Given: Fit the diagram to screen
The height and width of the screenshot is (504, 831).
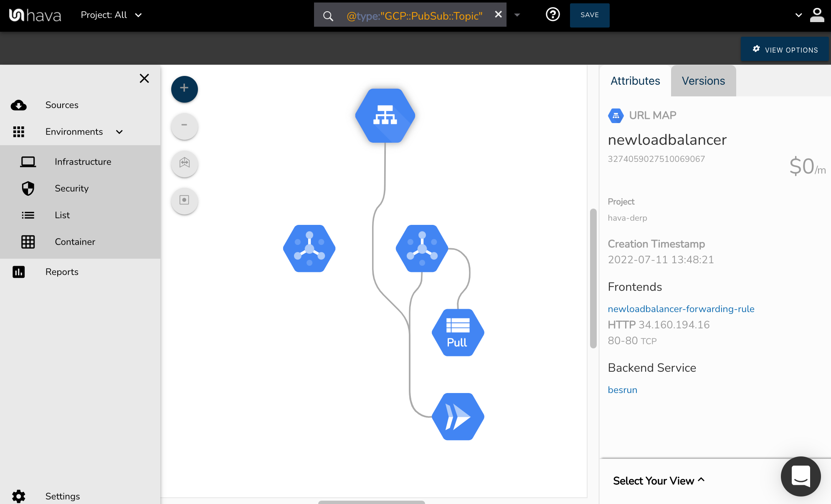Looking at the screenshot, I should [x=184, y=164].
